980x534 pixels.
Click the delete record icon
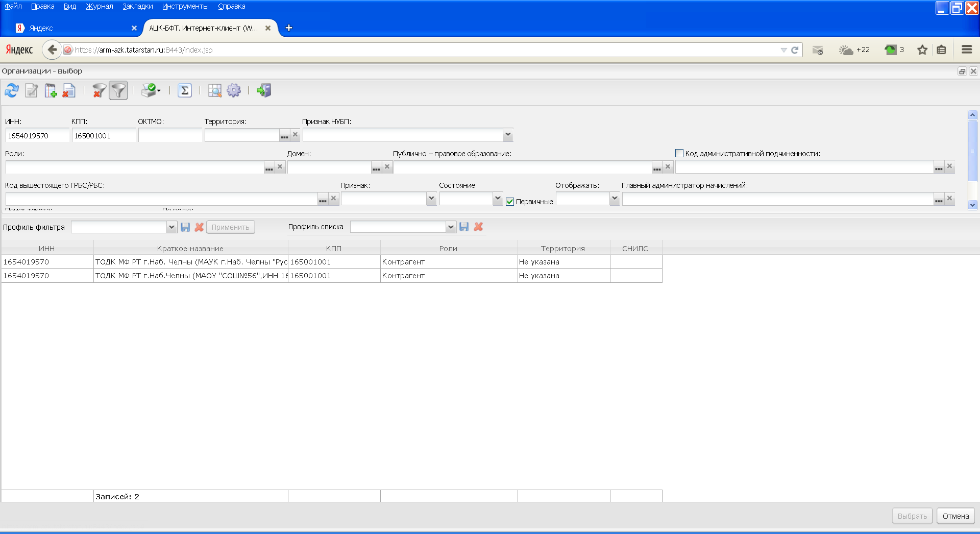click(x=69, y=91)
